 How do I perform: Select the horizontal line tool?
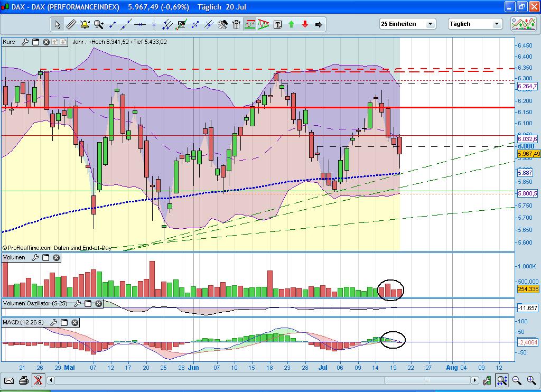[140, 24]
